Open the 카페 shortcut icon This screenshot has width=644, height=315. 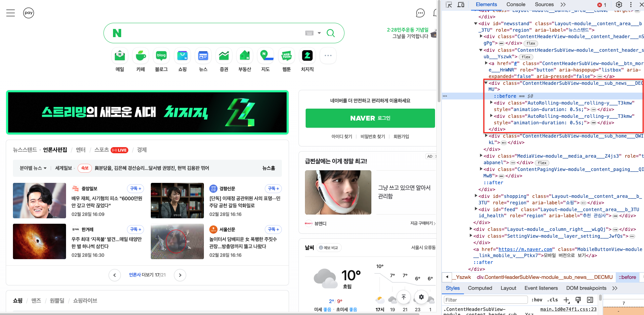point(141,56)
